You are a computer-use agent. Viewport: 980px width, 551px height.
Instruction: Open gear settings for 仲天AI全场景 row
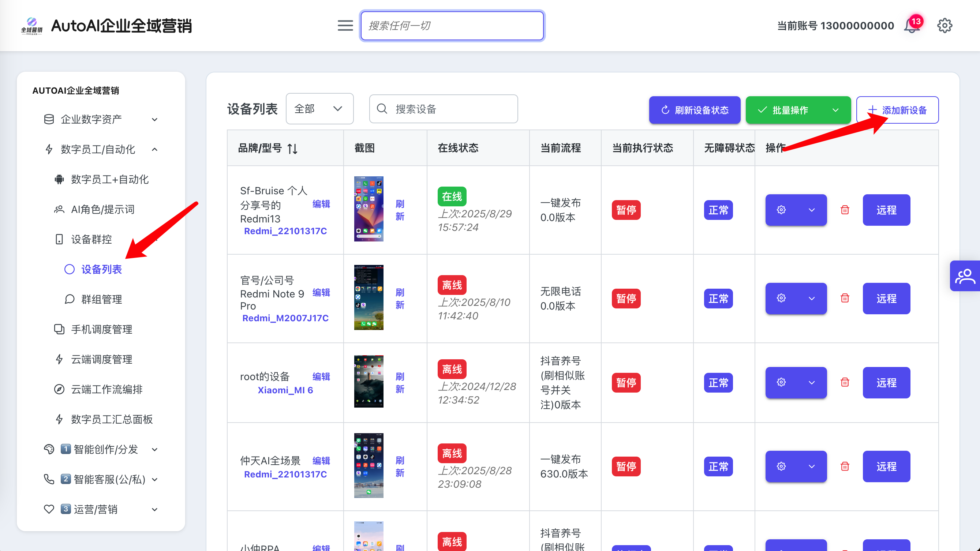pos(781,466)
